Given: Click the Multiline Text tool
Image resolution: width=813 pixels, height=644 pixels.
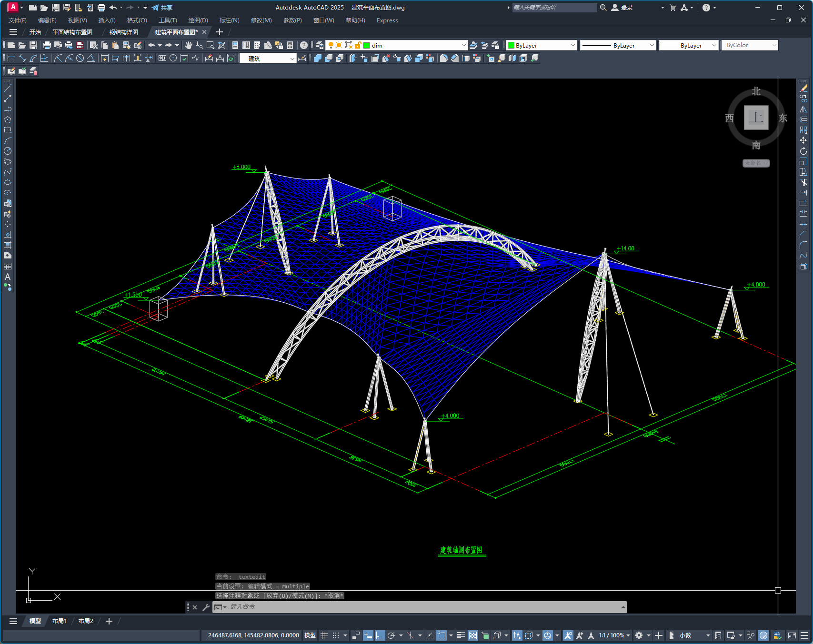Looking at the screenshot, I should point(8,277).
